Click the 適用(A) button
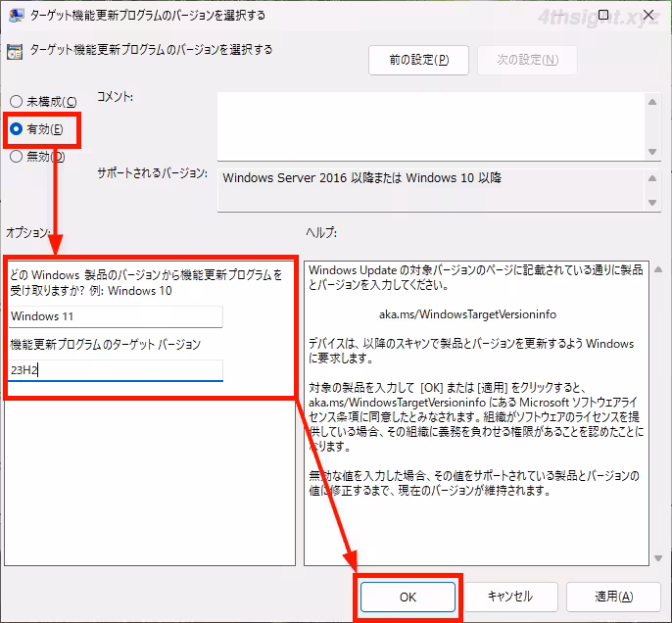The image size is (672, 623). [x=613, y=597]
